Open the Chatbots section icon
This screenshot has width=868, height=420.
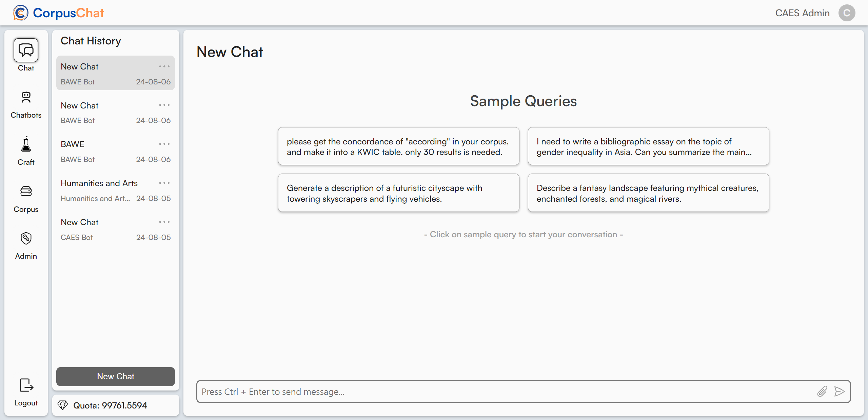26,98
